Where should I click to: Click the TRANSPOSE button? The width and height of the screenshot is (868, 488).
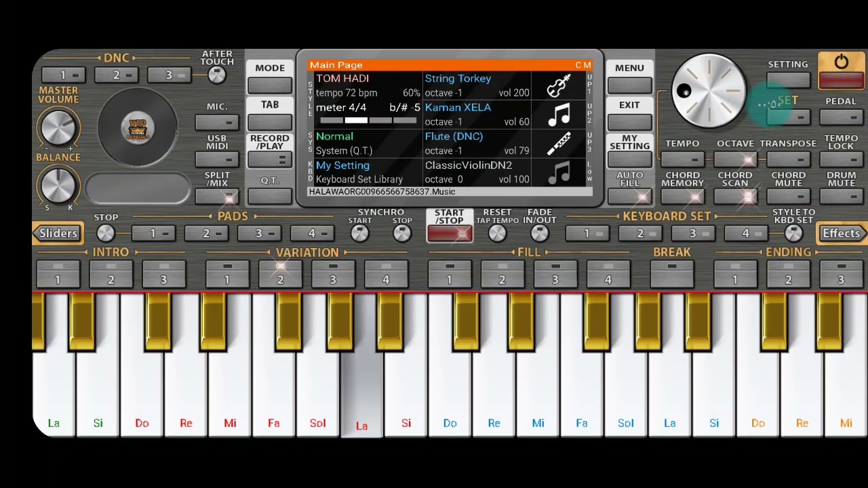788,159
